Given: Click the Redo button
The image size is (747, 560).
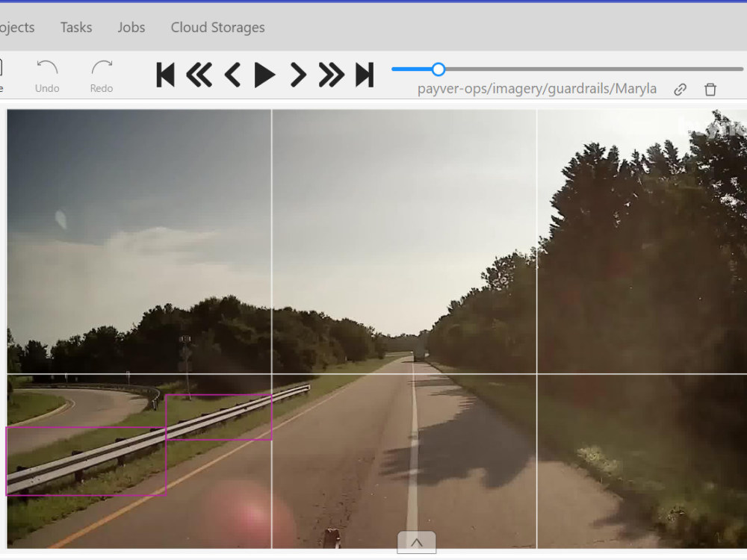Looking at the screenshot, I should 102,76.
